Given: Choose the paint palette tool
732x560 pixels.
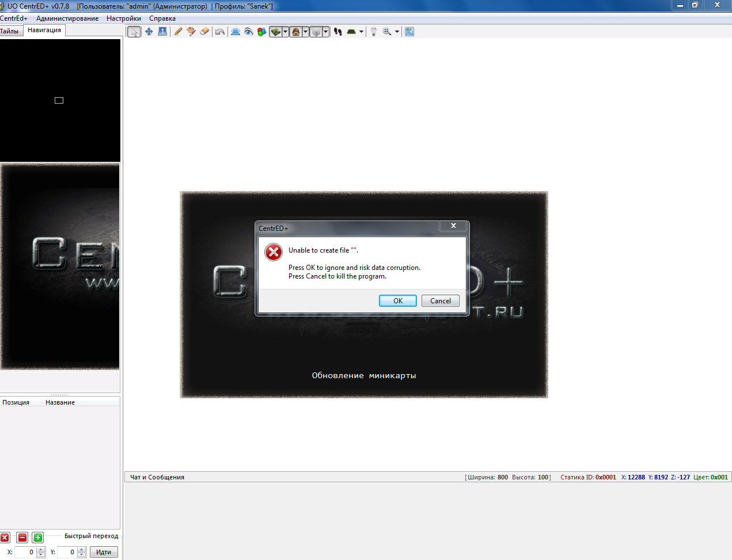Looking at the screenshot, I should pyautogui.click(x=191, y=32).
